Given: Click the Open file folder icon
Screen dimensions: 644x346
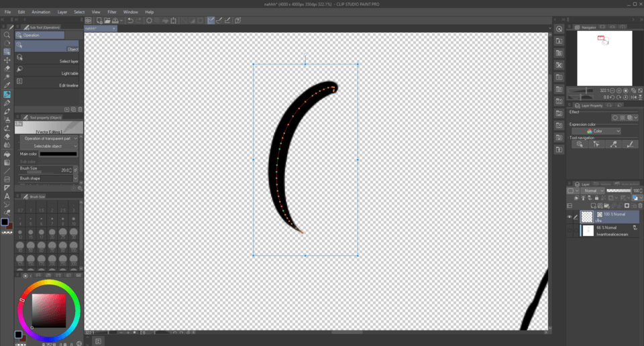Looking at the screenshot, I should point(107,20).
